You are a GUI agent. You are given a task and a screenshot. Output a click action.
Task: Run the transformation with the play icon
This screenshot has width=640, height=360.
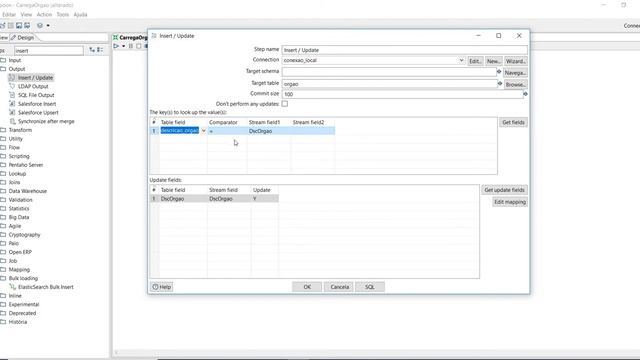(x=116, y=46)
